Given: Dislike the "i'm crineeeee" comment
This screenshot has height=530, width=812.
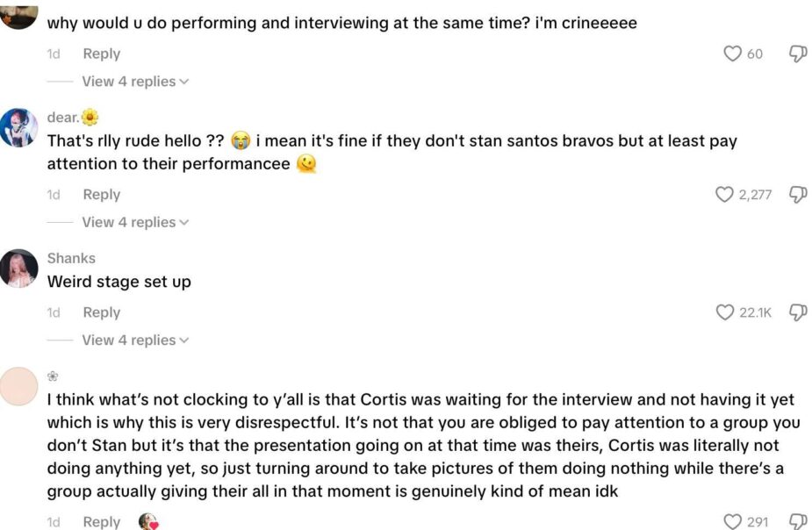Looking at the screenshot, I should (x=798, y=54).
